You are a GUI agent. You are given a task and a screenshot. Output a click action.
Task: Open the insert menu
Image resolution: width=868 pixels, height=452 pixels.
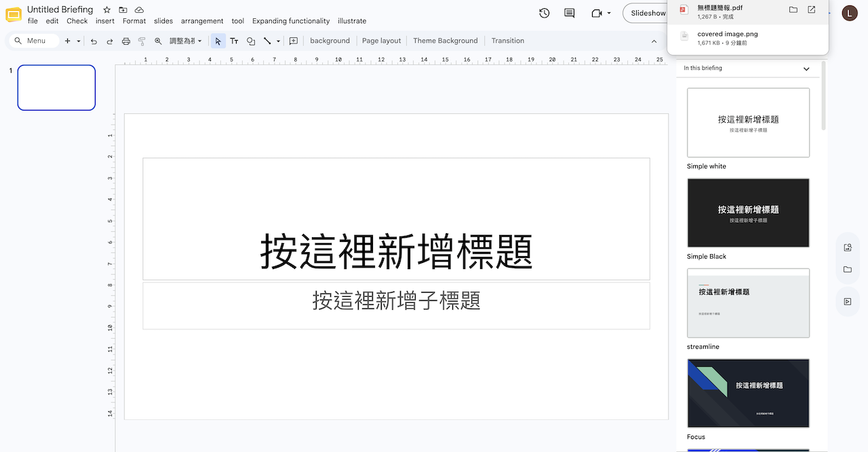click(105, 21)
